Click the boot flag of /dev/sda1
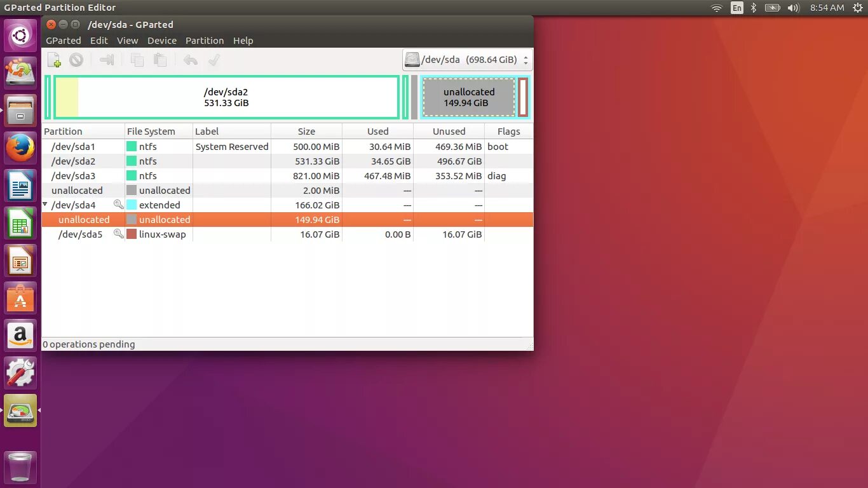This screenshot has height=488, width=868. [498, 147]
